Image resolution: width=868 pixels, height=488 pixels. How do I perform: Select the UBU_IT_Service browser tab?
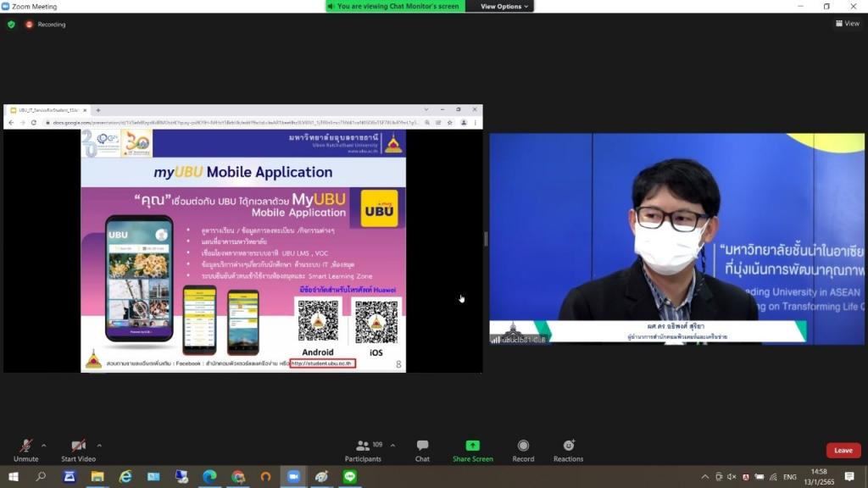point(47,110)
